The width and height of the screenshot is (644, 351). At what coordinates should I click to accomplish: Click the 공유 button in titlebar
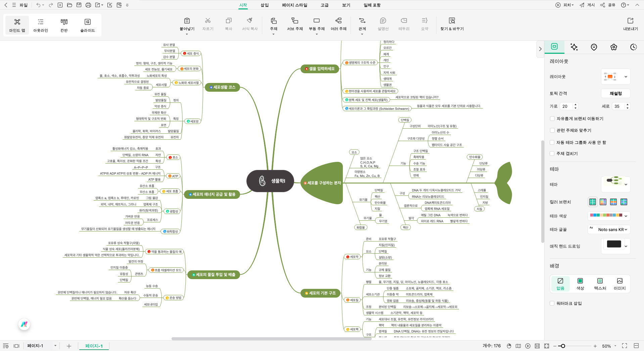(610, 5)
